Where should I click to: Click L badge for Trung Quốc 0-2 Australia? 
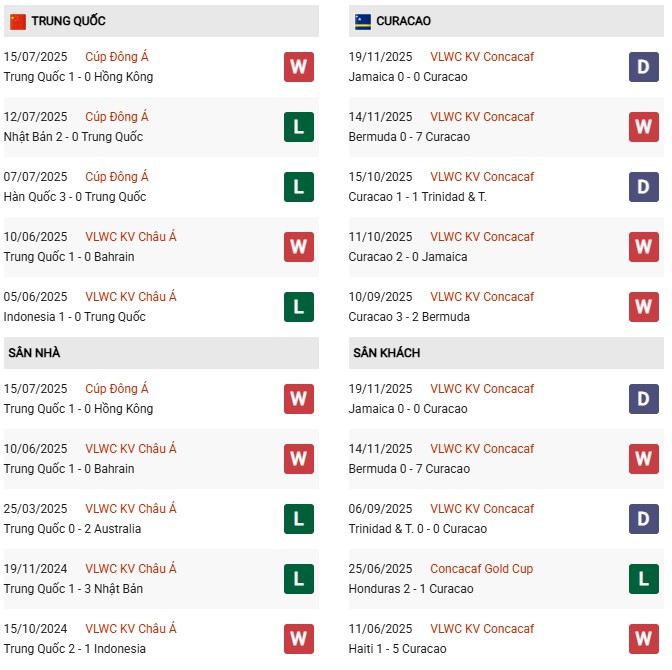[x=298, y=518]
